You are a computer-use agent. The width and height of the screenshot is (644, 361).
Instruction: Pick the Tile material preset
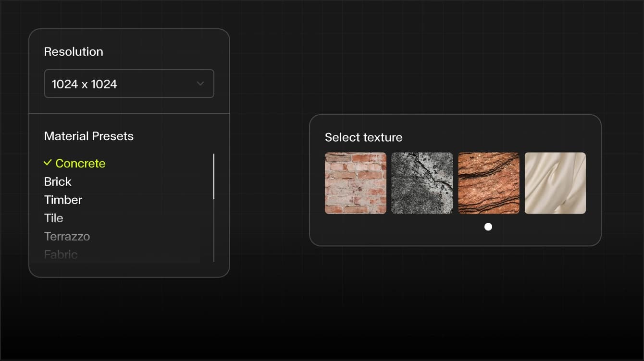(53, 218)
